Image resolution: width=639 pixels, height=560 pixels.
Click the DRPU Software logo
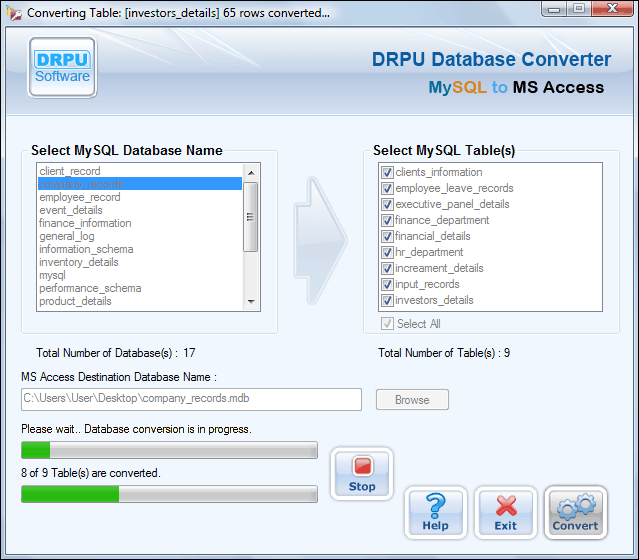tap(62, 68)
